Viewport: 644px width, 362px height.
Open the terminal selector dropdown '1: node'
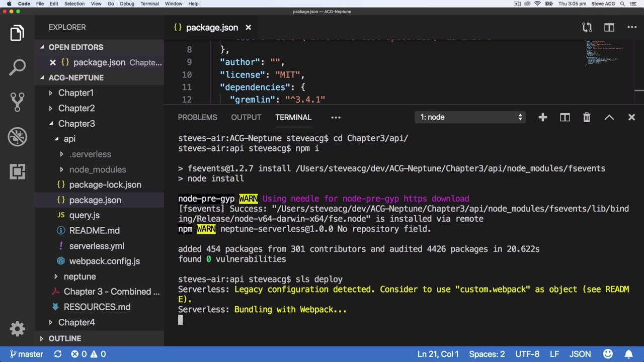(x=471, y=117)
